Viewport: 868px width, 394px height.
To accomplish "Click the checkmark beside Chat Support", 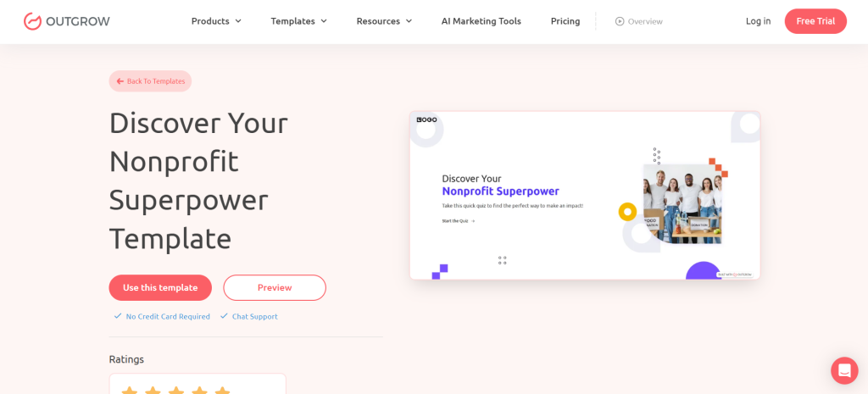I will pyautogui.click(x=224, y=316).
